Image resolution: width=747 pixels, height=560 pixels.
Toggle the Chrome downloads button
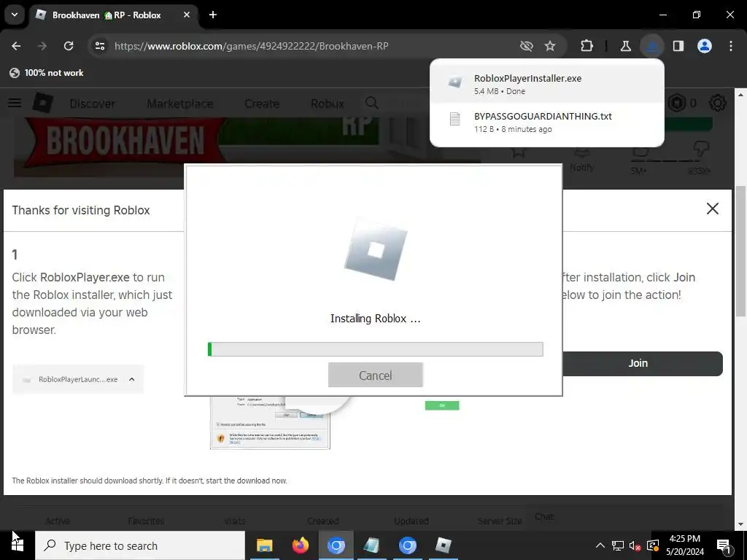[652, 46]
